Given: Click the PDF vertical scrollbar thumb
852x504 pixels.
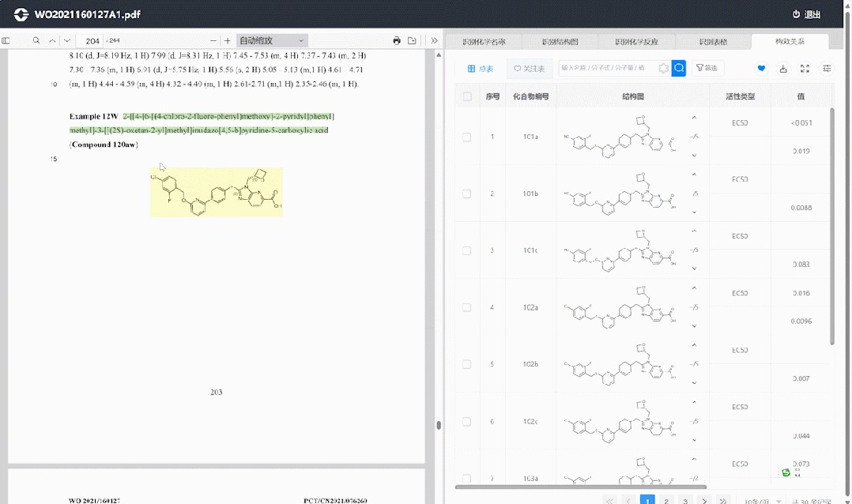Looking at the screenshot, I should click(x=439, y=425).
